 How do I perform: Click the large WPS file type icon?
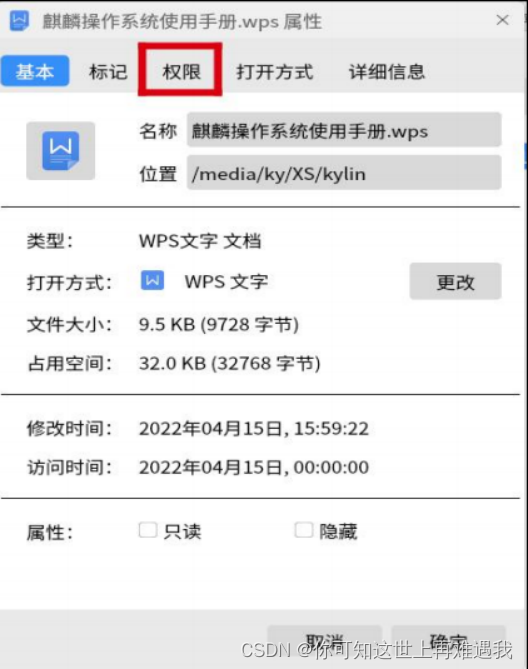[61, 151]
